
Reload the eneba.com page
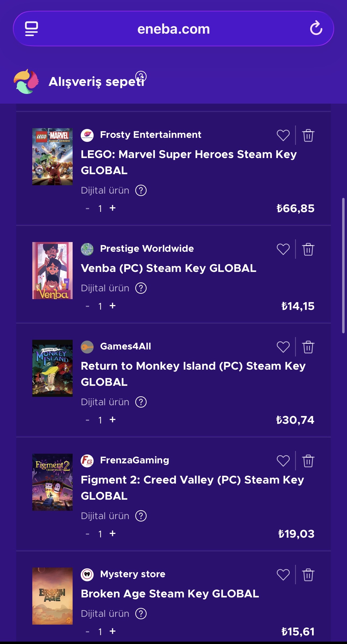(x=316, y=28)
